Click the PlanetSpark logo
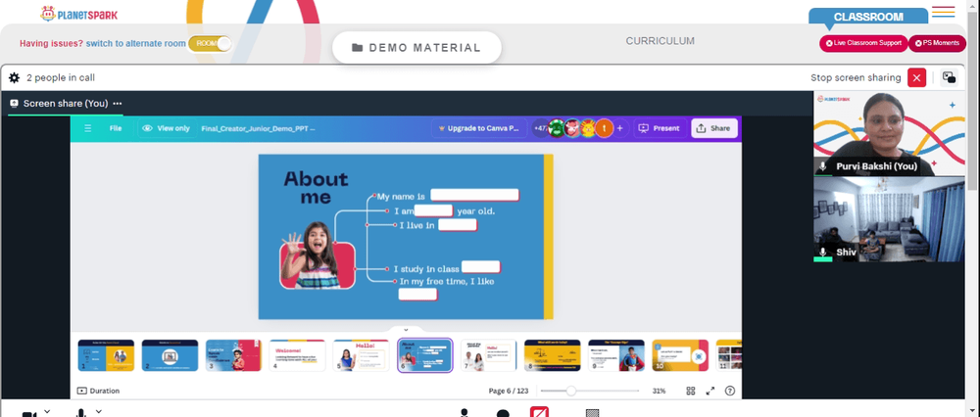The image size is (980, 417). point(78,14)
